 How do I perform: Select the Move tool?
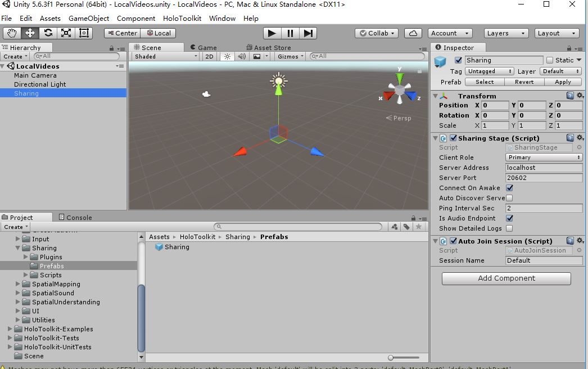30,33
